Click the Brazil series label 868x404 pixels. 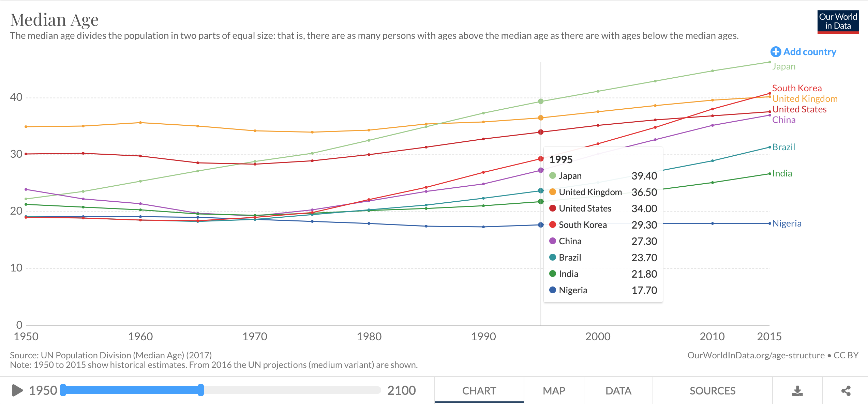[x=783, y=147]
